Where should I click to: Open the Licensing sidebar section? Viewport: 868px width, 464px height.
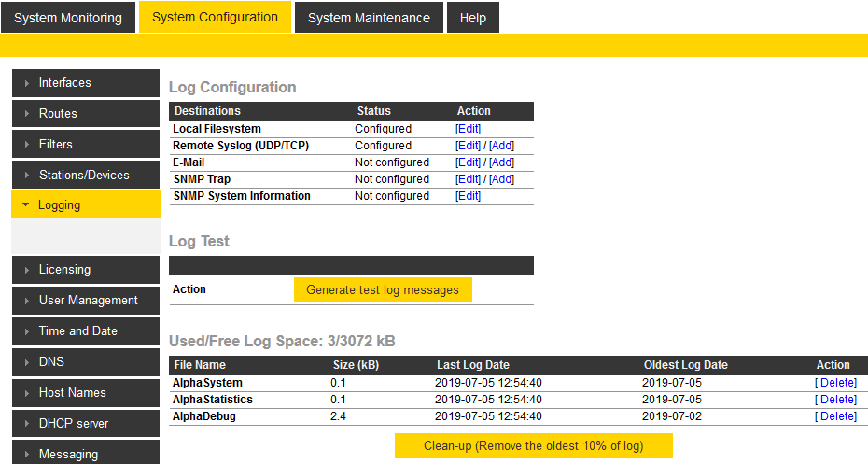coord(85,270)
